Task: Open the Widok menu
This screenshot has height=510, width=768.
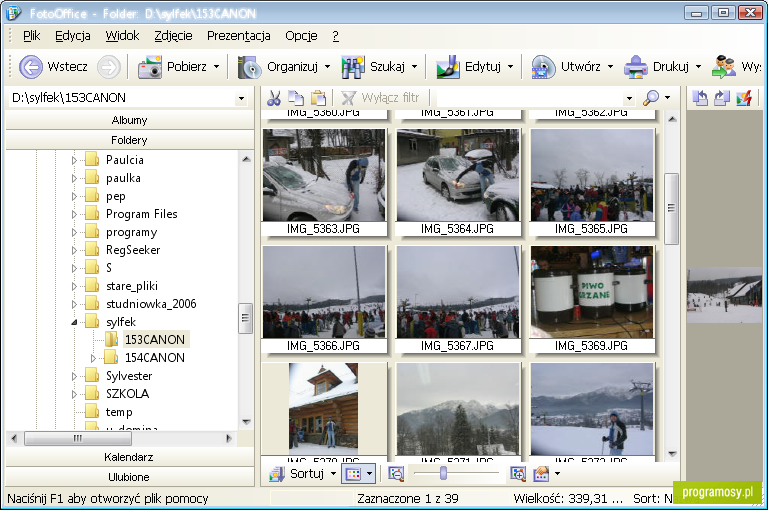Action: click(122, 36)
